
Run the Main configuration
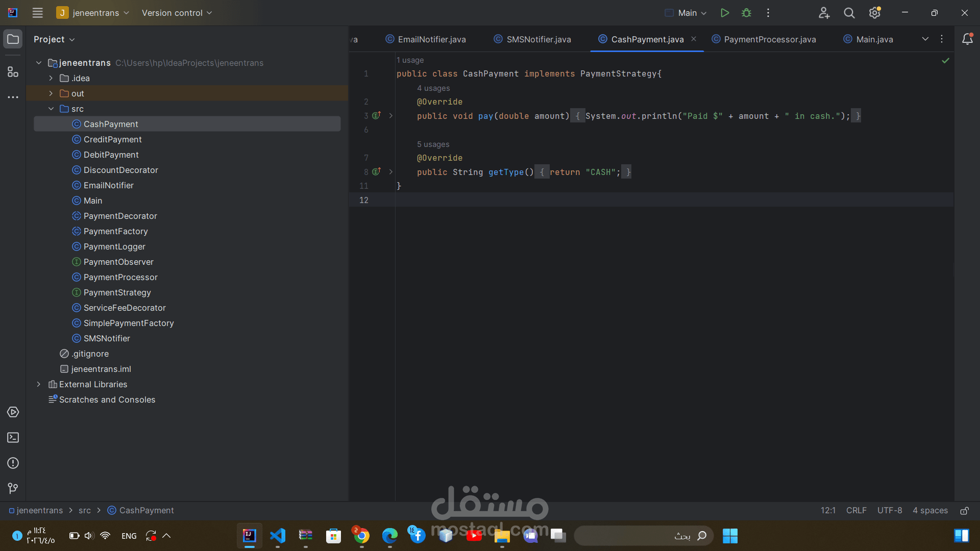pyautogui.click(x=724, y=13)
